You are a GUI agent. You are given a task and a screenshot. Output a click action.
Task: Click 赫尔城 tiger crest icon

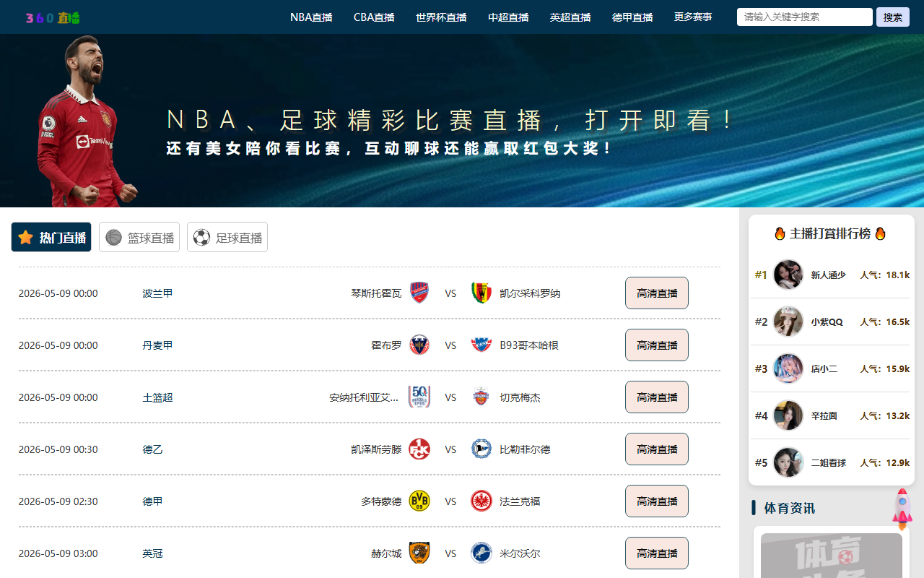click(419, 553)
